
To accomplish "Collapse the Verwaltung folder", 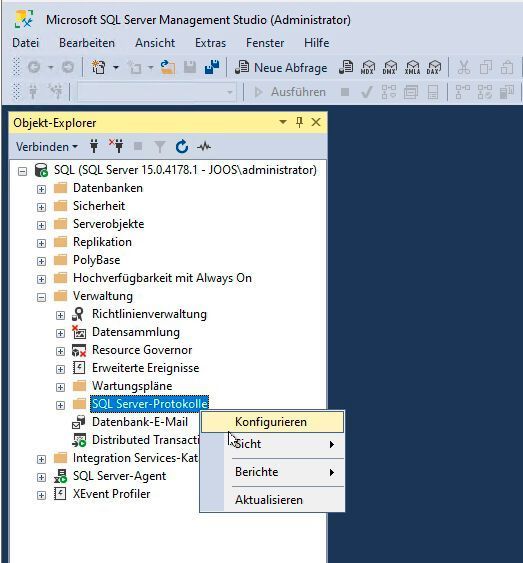I will pyautogui.click(x=41, y=297).
